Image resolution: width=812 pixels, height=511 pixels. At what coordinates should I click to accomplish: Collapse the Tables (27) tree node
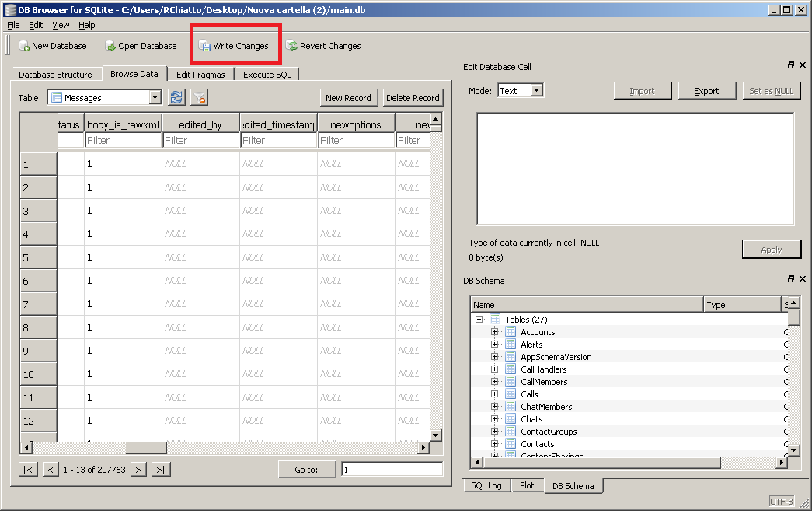pyautogui.click(x=479, y=320)
